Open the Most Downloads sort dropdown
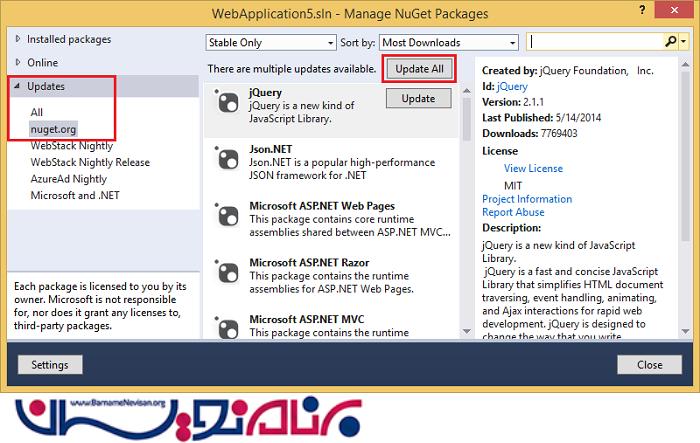This screenshot has height=443, width=700. [449, 43]
